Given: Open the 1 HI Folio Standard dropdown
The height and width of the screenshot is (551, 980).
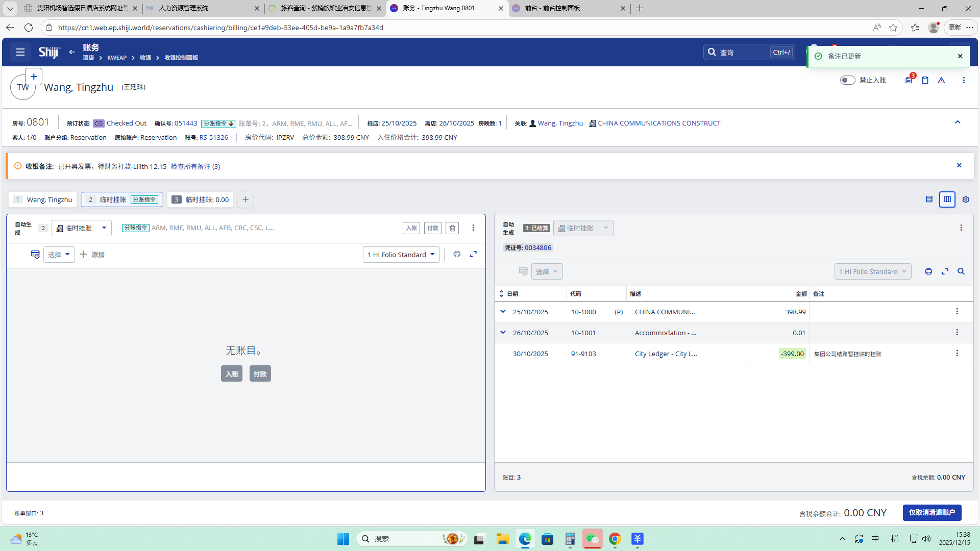Looking at the screenshot, I should tap(401, 255).
